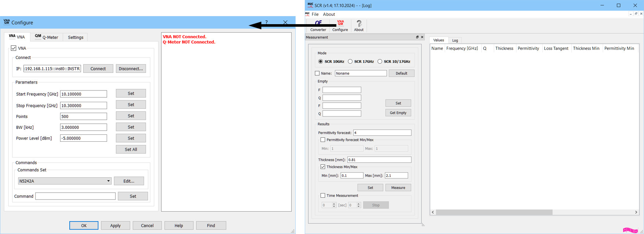Open the File menu
The height and width of the screenshot is (234, 644).
pos(315,14)
